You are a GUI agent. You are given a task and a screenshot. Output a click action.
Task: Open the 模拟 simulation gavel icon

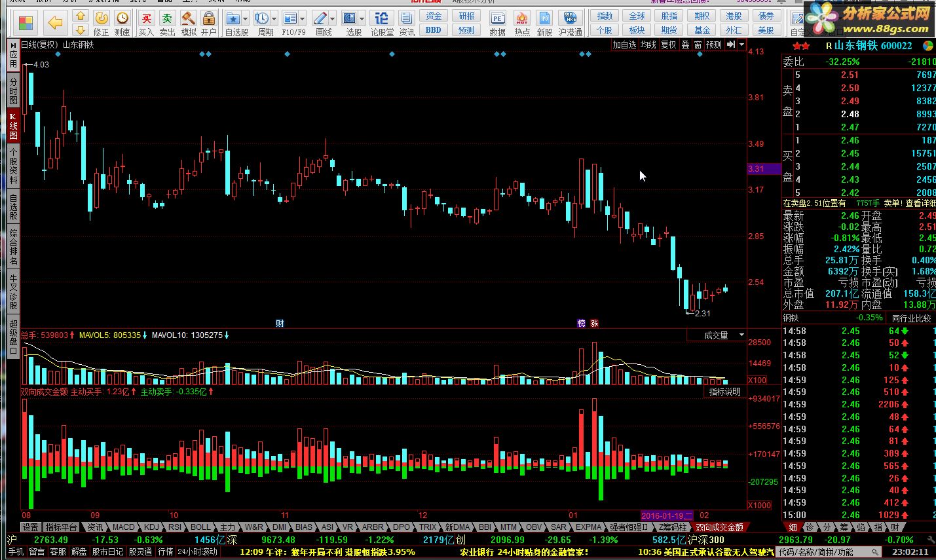188,18
